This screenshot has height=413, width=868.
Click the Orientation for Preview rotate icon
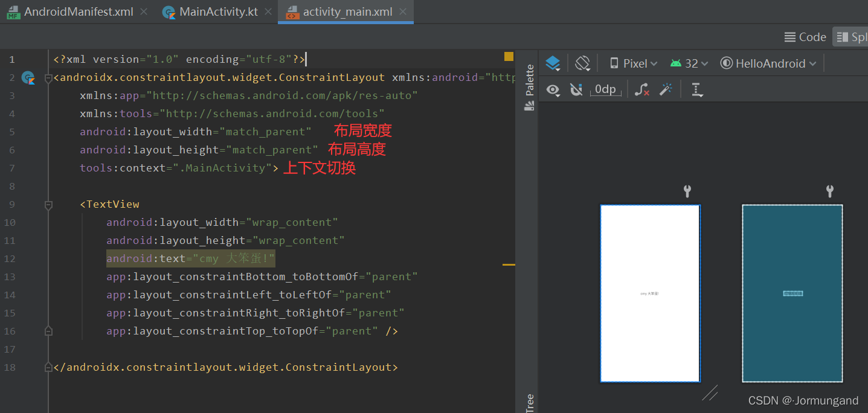tap(582, 63)
